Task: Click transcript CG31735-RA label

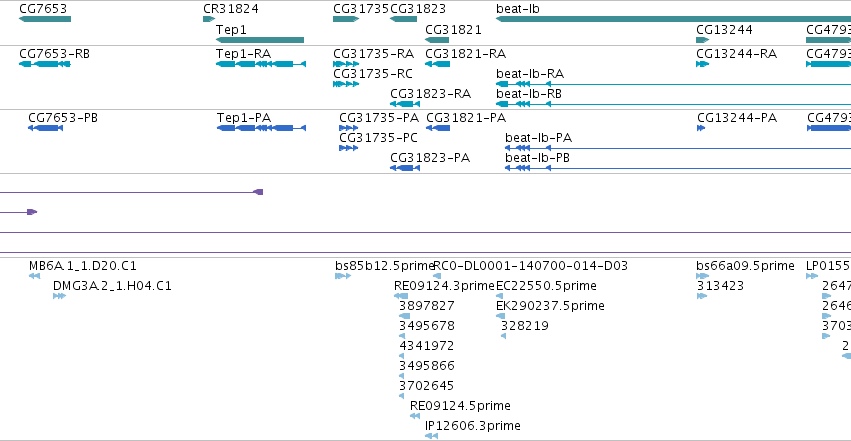Action: coord(373,54)
